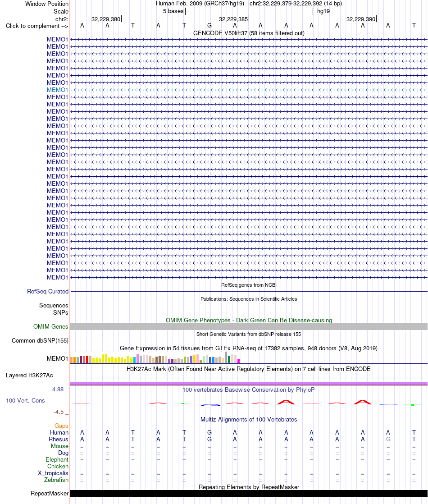Select the 'Chicken' alignment row label
Viewport: 428px width, 504px height.
point(58,467)
